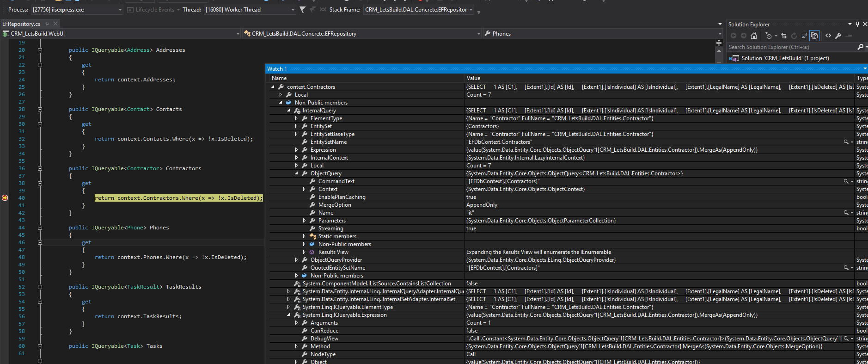868x364 pixels.
Task: Switch to the EFRepository.cs tab
Action: point(21,24)
